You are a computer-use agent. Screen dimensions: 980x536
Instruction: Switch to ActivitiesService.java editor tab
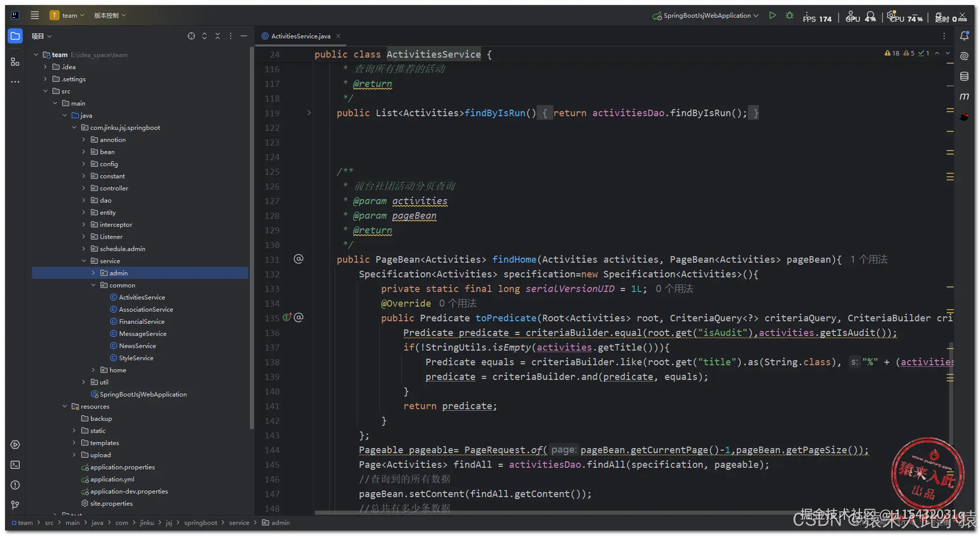coord(300,36)
